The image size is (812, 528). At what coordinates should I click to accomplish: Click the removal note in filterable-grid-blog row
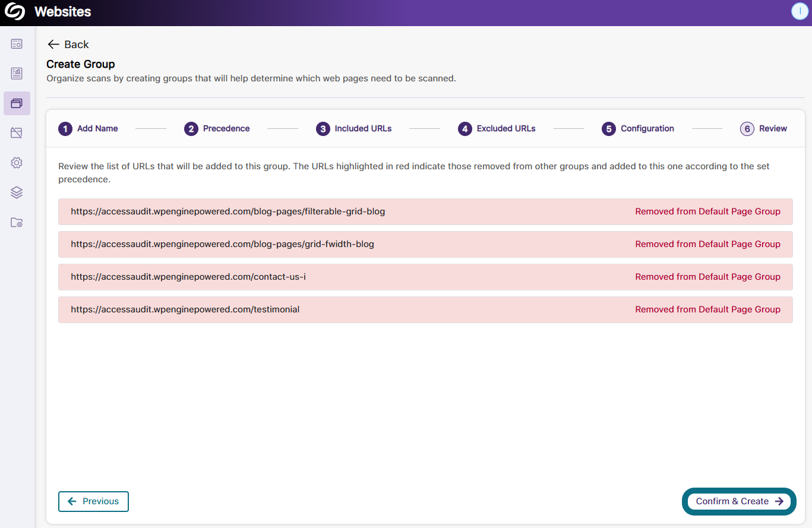pyautogui.click(x=707, y=211)
